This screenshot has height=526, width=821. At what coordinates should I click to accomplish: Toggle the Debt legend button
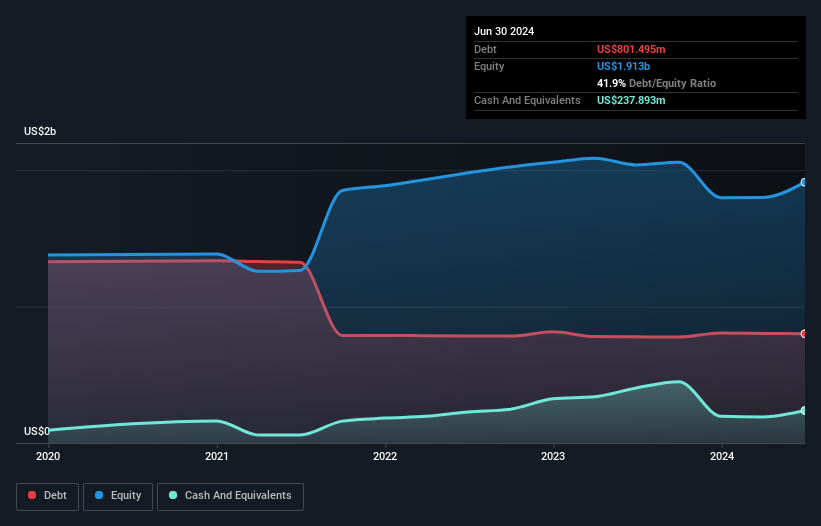(48, 496)
